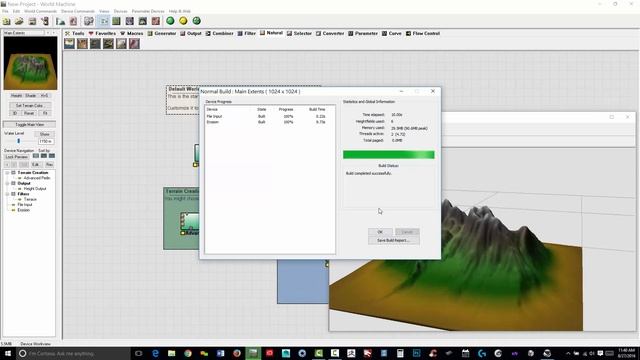
Task: Click the Cortana search box
Action: pyautogui.click(x=73, y=353)
